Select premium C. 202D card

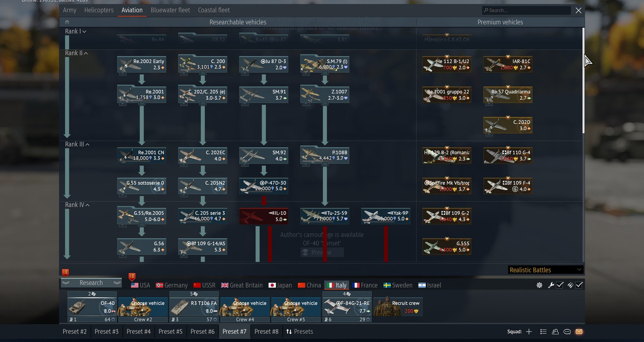pyautogui.click(x=508, y=125)
